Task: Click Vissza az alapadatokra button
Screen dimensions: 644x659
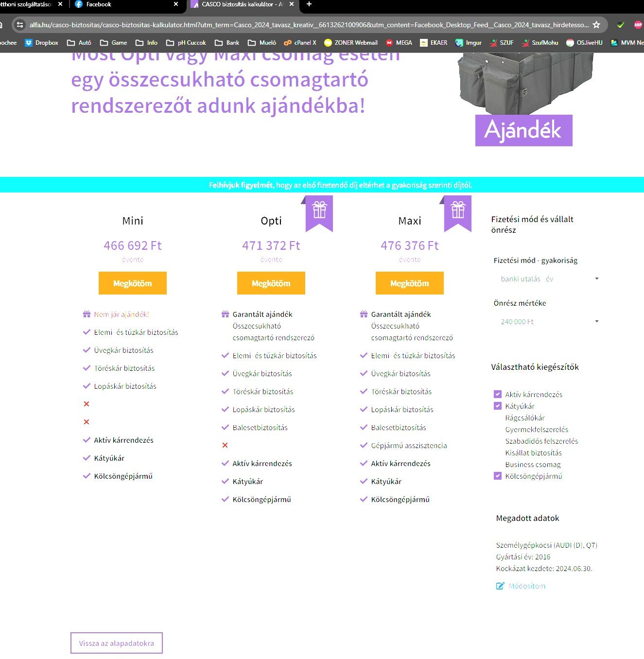Action: pos(117,643)
